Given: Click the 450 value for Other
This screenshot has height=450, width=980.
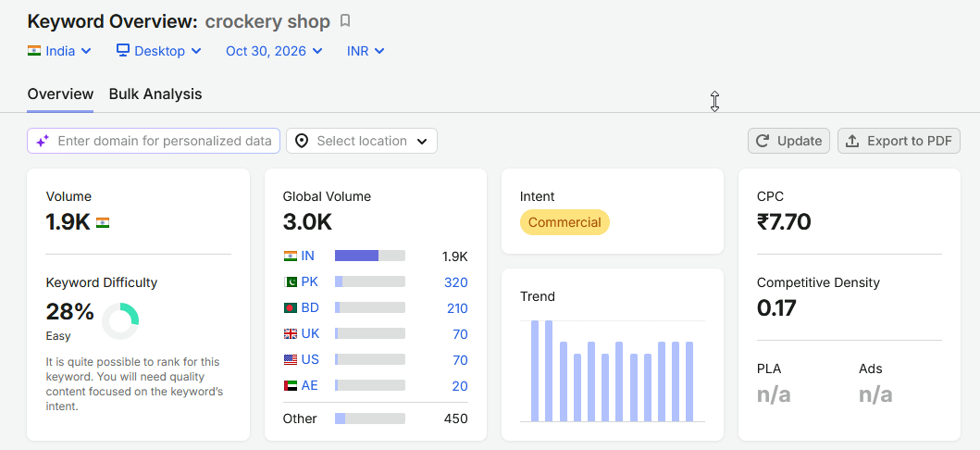Looking at the screenshot, I should (x=455, y=419).
